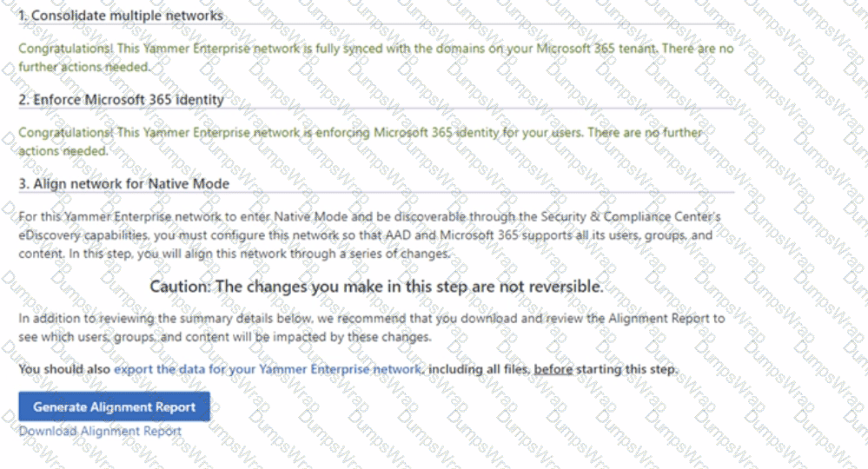Click the Generate Alignment Report button

[114, 406]
